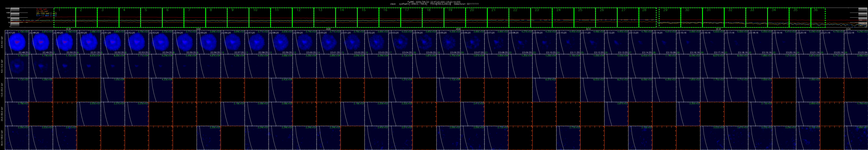
Task: Open 12-25 keV image with peak 7.05E+04
Action: [113, 90]
